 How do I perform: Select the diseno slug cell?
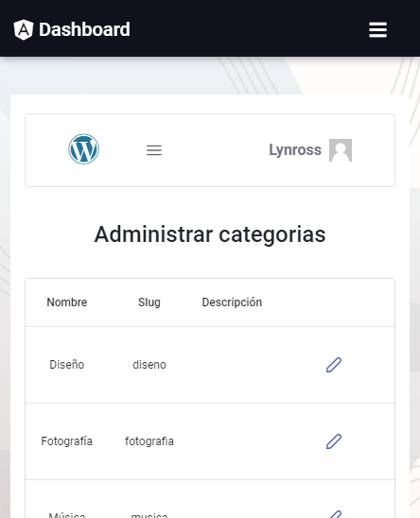click(x=149, y=365)
